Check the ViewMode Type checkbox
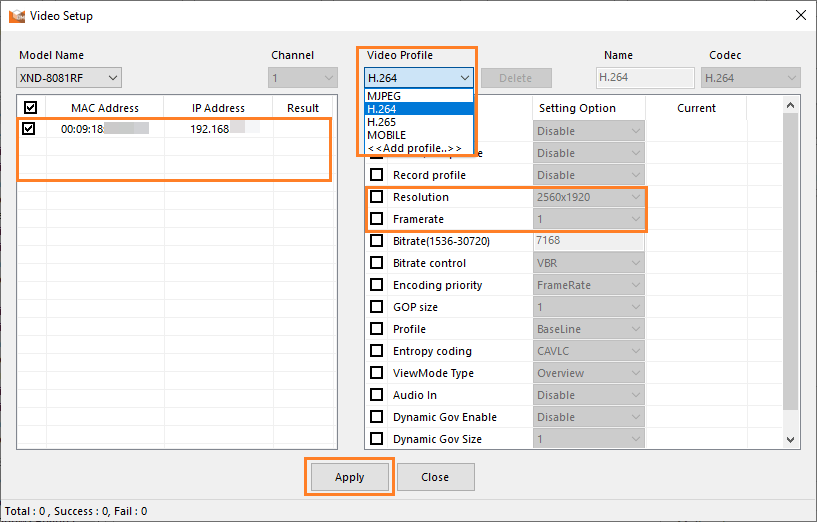 tap(376, 372)
